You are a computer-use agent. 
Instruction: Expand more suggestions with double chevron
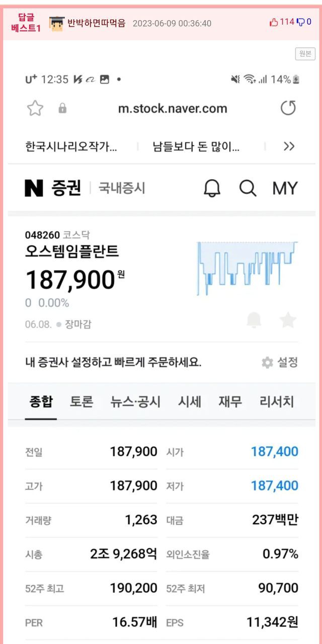pos(289,146)
